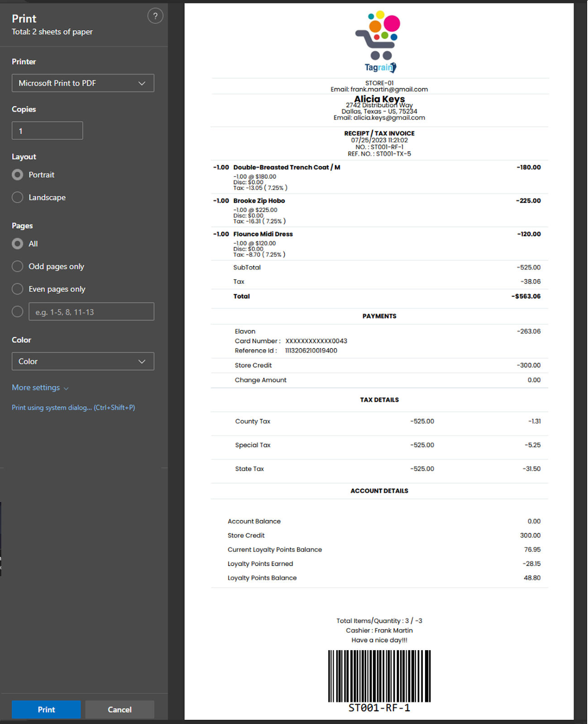Click the Alicia Keys customer name
588x724 pixels.
click(379, 99)
